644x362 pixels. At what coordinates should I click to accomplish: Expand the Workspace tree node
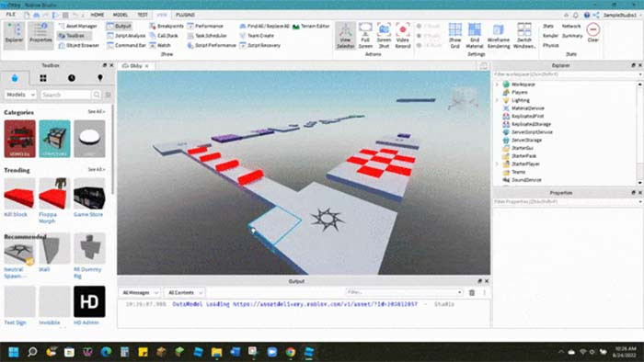(497, 85)
